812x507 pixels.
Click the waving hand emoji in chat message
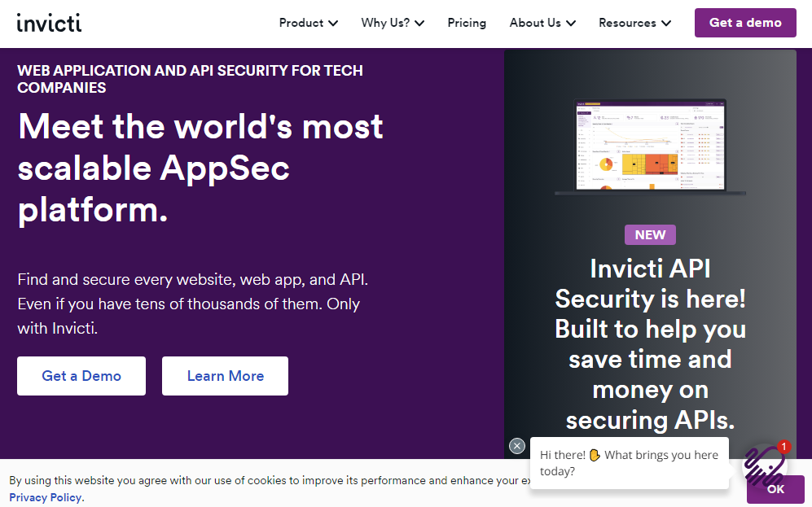click(595, 455)
